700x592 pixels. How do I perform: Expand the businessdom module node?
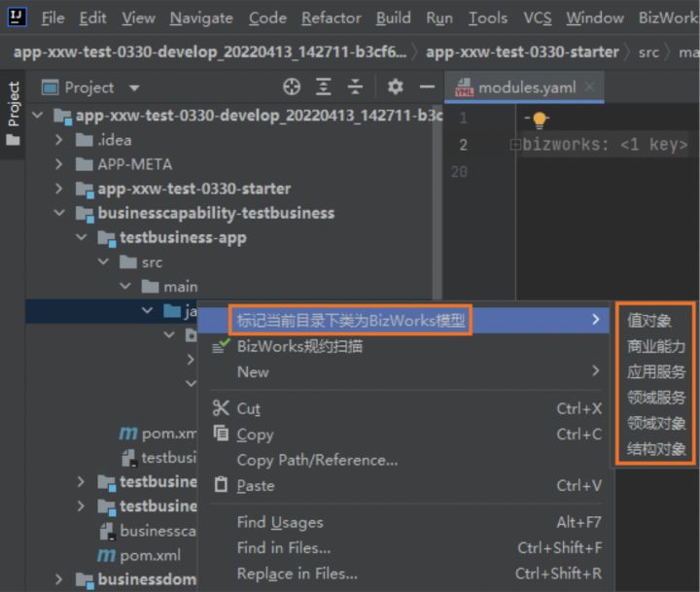pos(59,579)
